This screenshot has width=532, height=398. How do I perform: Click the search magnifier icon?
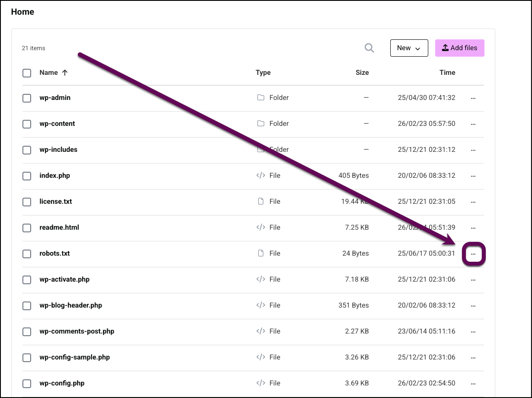369,48
